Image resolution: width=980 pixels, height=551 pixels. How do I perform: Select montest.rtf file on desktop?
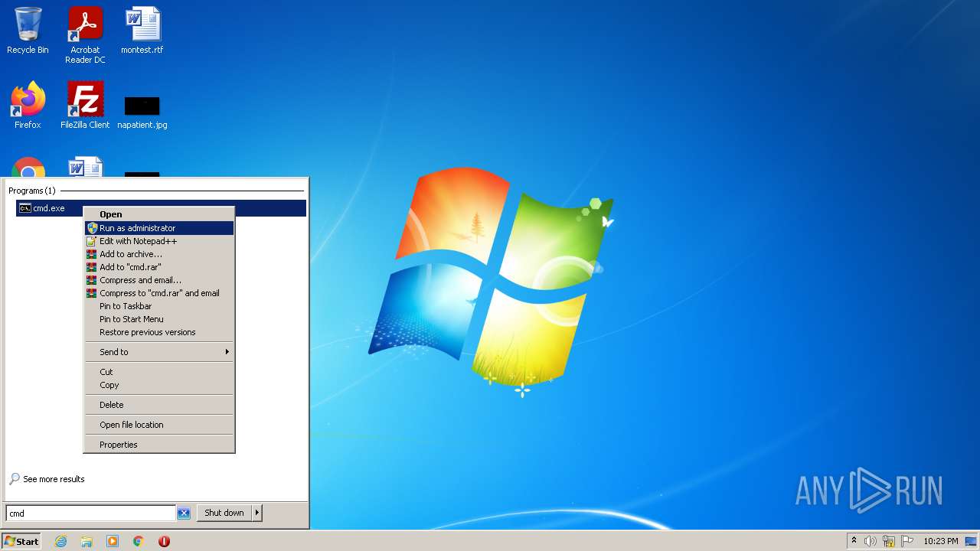[142, 31]
